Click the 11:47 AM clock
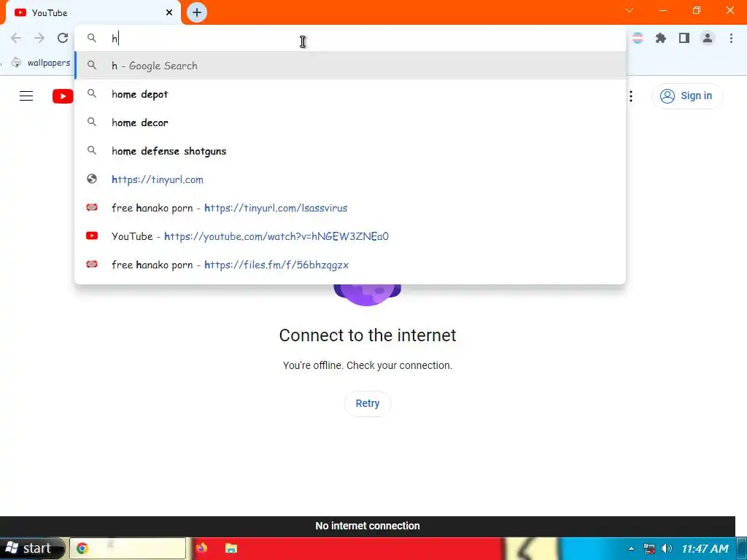This screenshot has height=560, width=747. 705,548
